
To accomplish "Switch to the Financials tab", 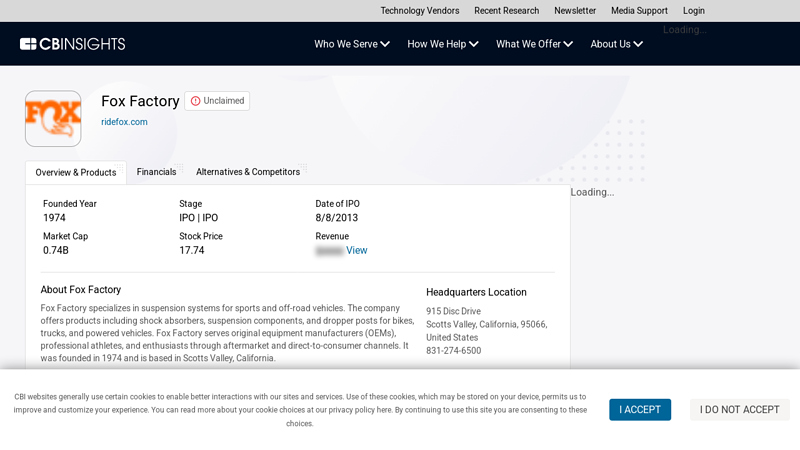I will click(156, 172).
